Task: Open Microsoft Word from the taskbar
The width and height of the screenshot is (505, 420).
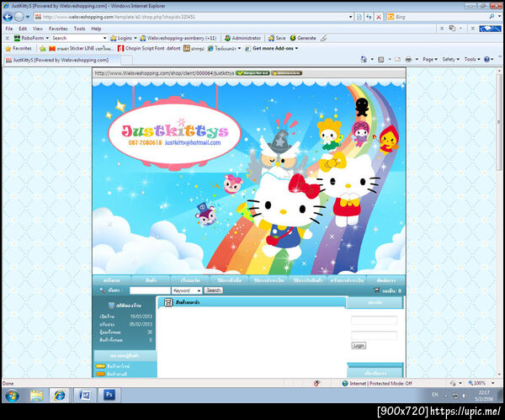Action: [85, 396]
